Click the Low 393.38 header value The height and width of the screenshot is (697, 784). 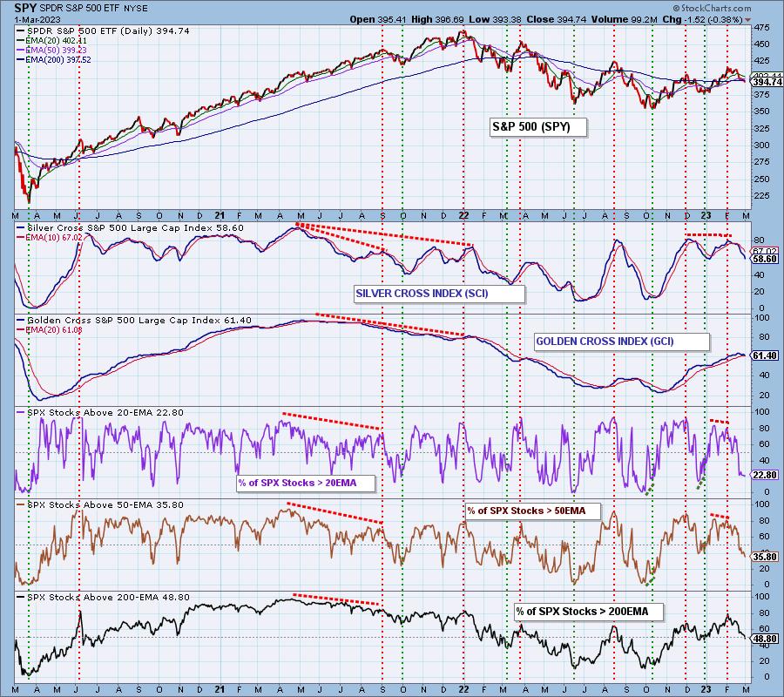click(x=495, y=19)
